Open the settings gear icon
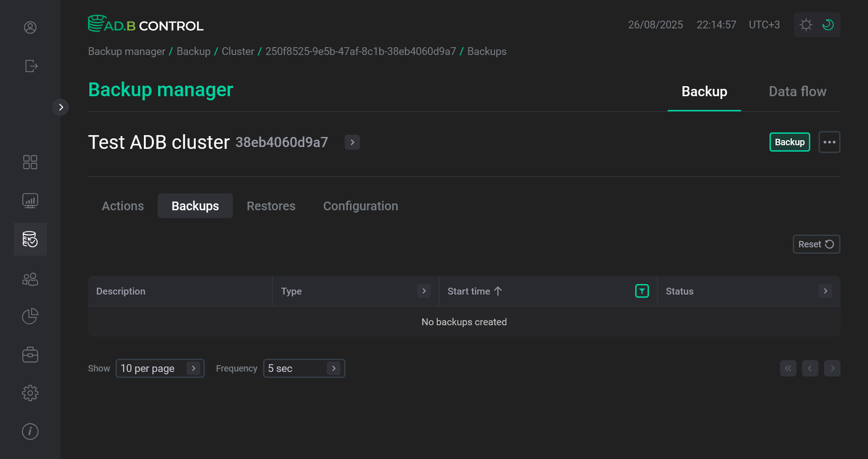 pos(30,393)
